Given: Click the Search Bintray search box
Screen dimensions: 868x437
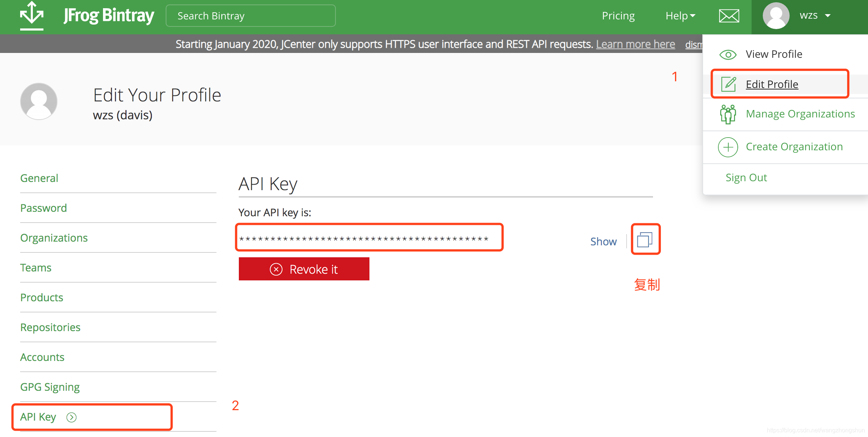Looking at the screenshot, I should point(251,16).
